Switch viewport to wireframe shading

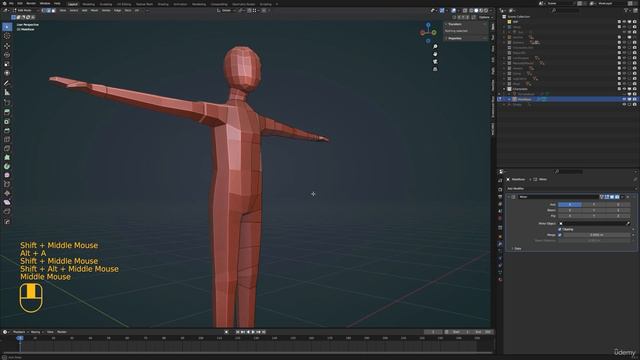pos(471,11)
